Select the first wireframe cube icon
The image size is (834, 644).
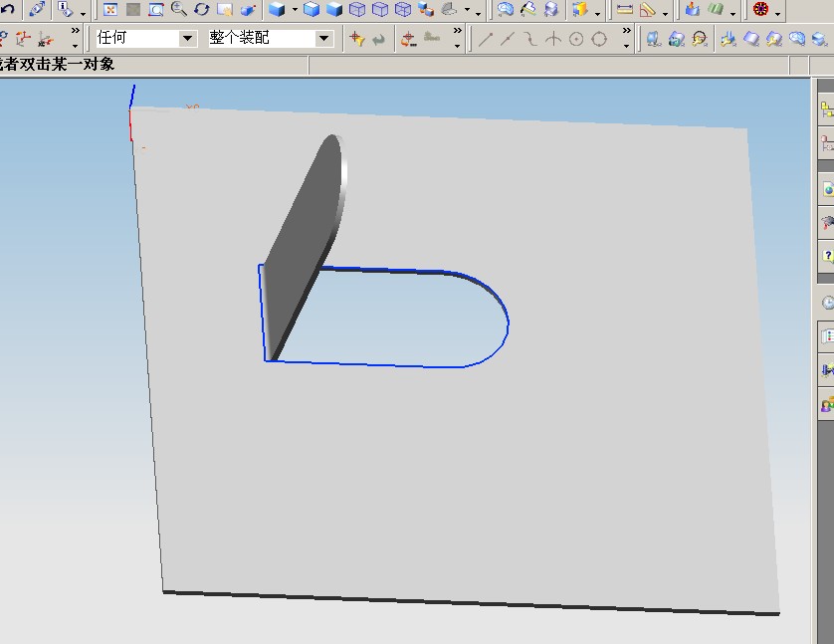(357, 9)
